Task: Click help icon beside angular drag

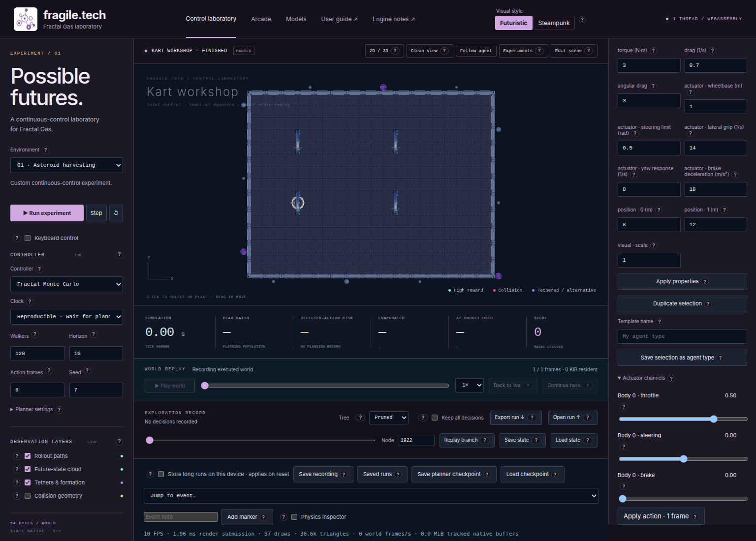Action: [x=654, y=86]
